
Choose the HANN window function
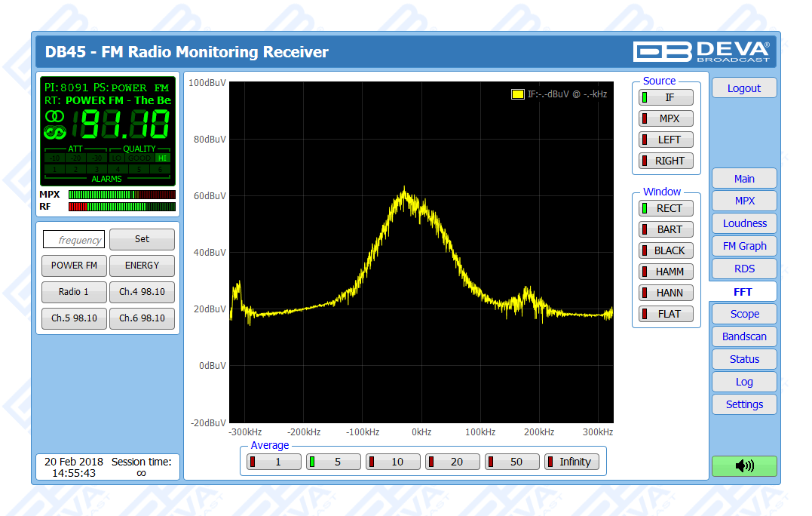666,293
